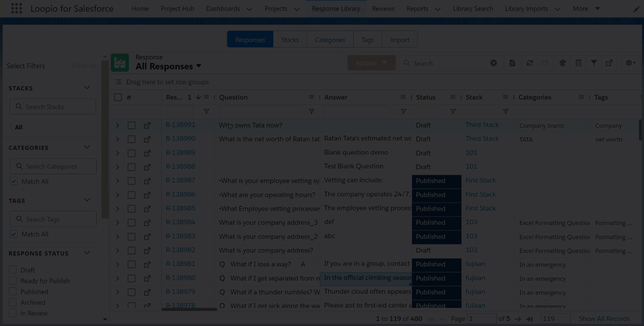Expand row R-138991 details chevron

click(117, 125)
